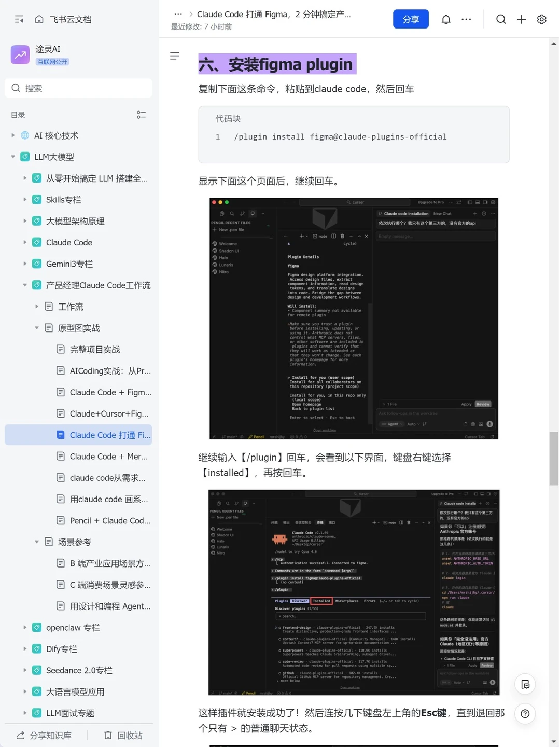Click the AI 核心技术 globe icon

point(25,135)
